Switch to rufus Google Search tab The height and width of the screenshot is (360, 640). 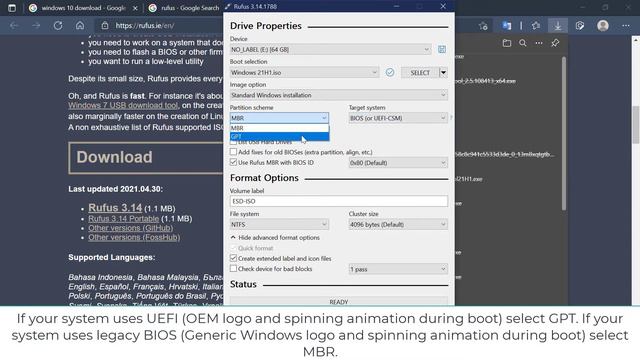click(184, 8)
